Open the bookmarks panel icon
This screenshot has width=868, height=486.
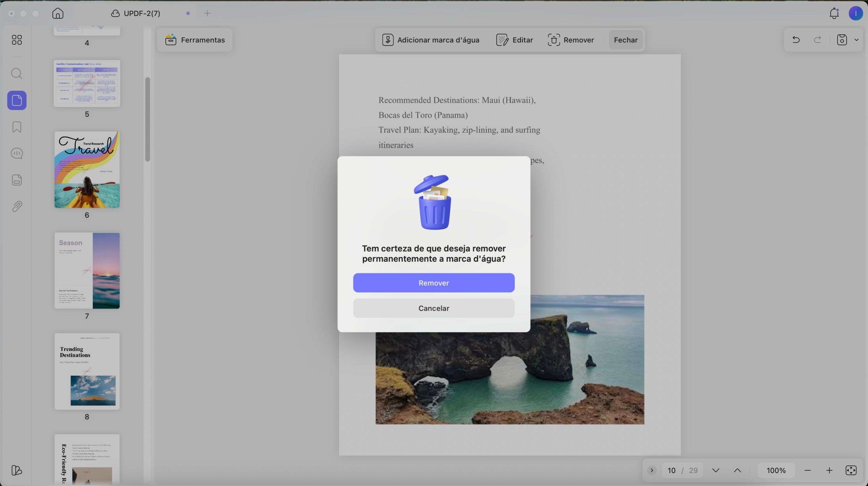(17, 127)
